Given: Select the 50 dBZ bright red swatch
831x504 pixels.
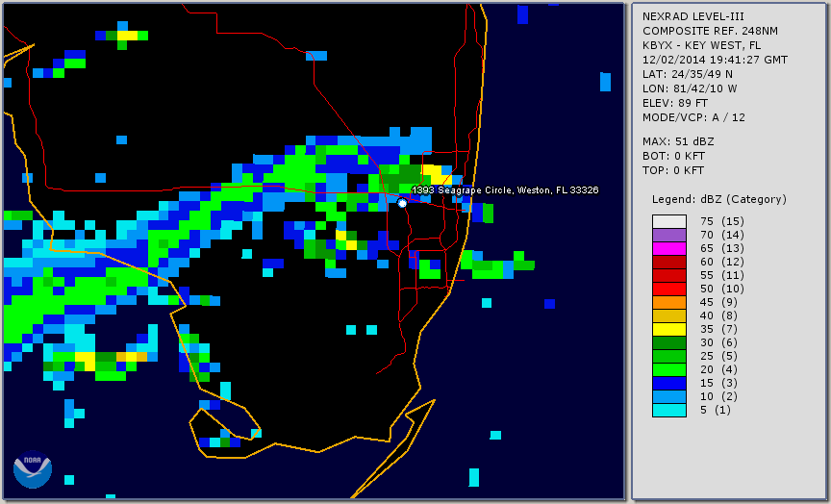Looking at the screenshot, I should (x=669, y=289).
